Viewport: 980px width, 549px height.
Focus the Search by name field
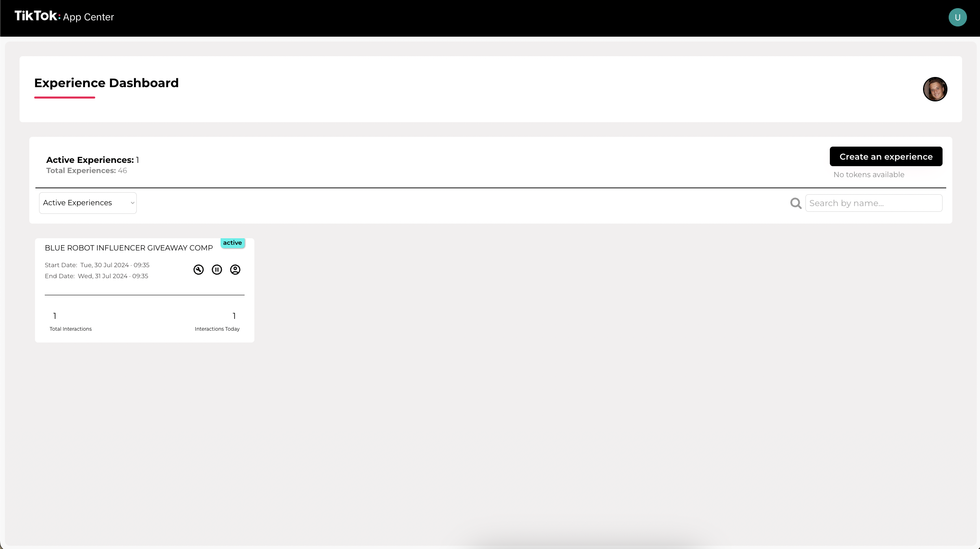[x=874, y=203]
